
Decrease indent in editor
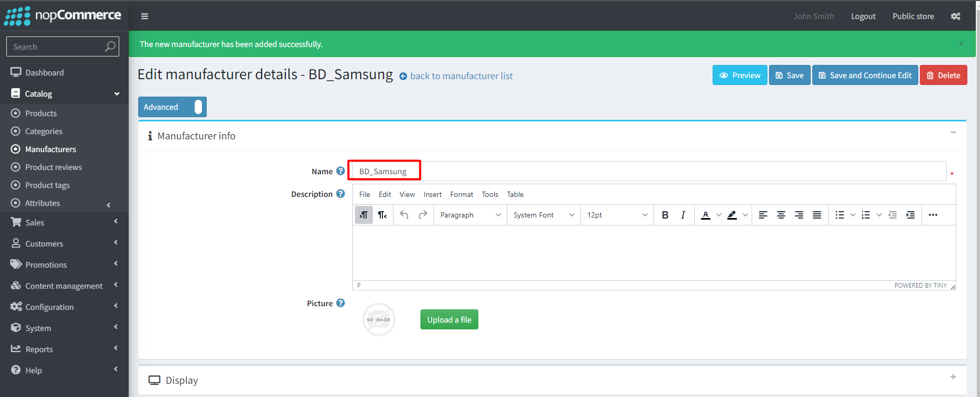click(892, 215)
